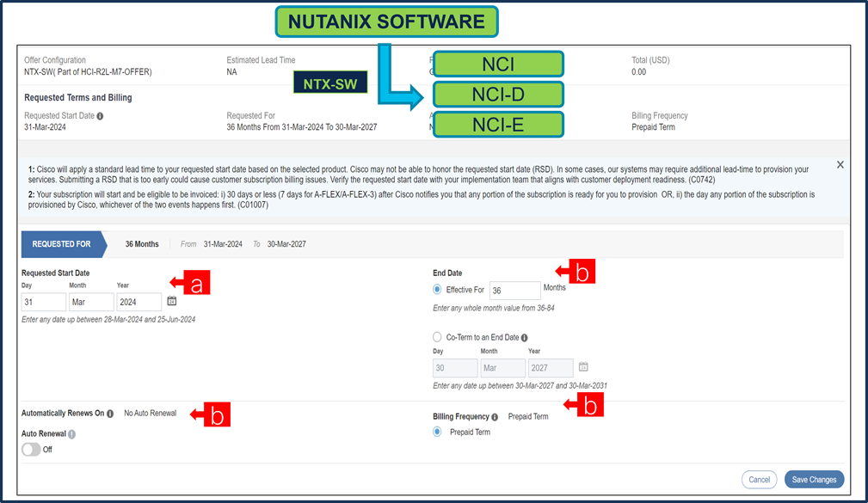Click the hint 'Enter any whole month value from 36-84'
Image resolution: width=868 pixels, height=503 pixels.
coord(493,308)
